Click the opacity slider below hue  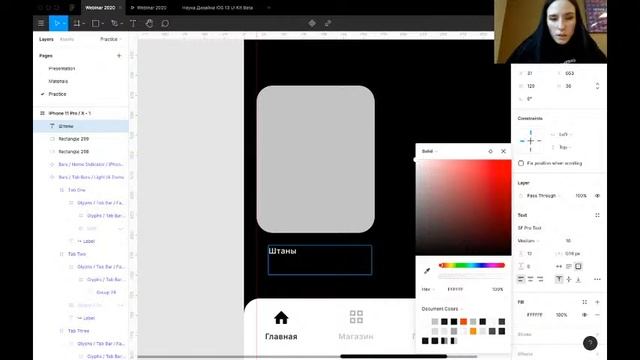472,277
